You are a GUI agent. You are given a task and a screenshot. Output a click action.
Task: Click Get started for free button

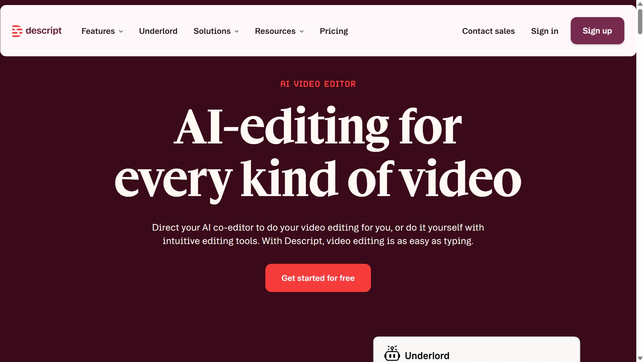[x=318, y=278]
